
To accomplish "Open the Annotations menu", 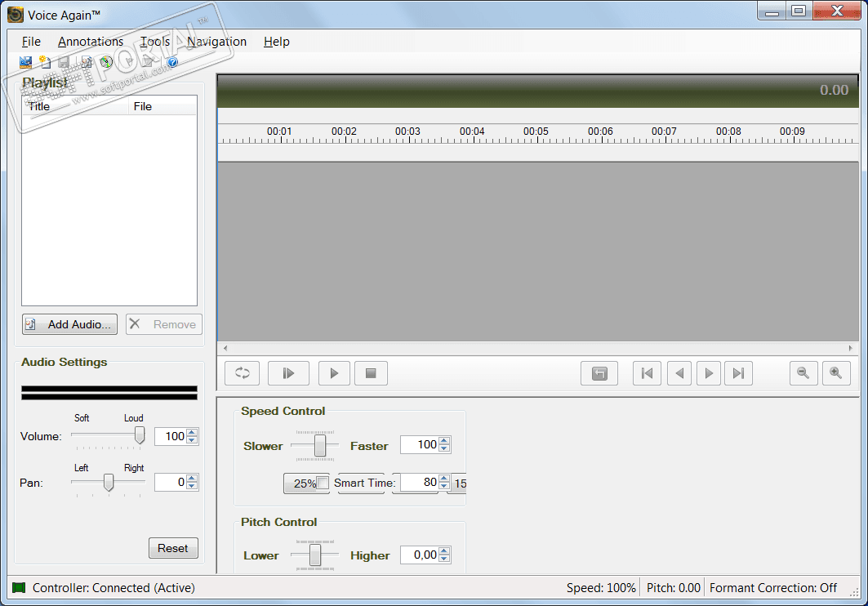I will [x=91, y=42].
